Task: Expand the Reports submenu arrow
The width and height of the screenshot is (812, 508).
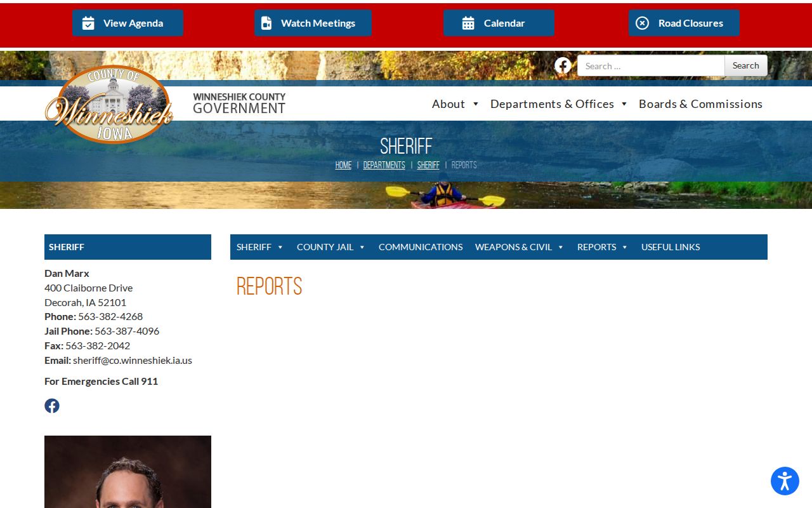Action: point(625,247)
